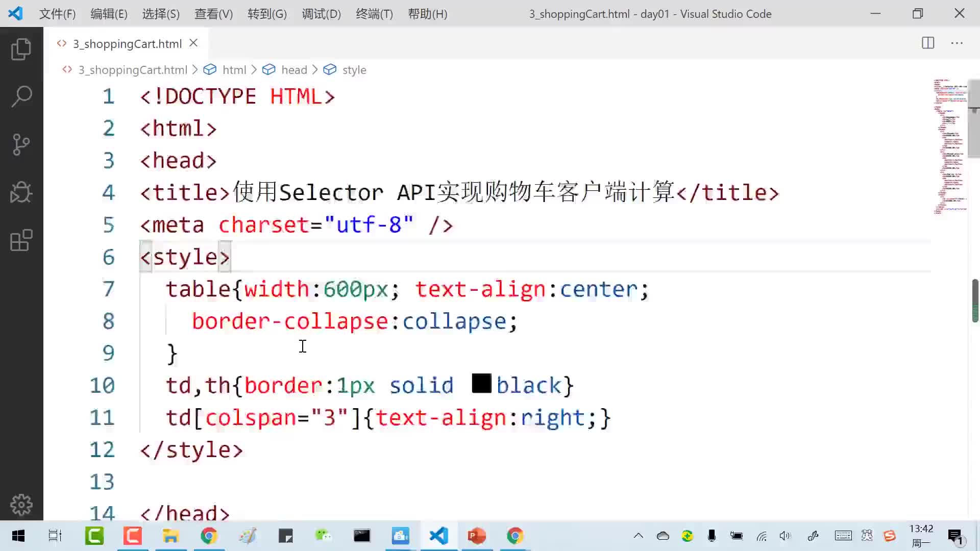Screen dimensions: 980x551
Task: Click the style breadcrumb item
Action: coord(354,70)
